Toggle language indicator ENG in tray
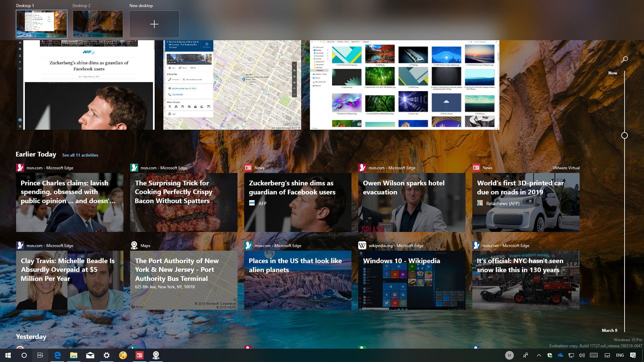Viewport: 644px width, 362px height. [623, 355]
